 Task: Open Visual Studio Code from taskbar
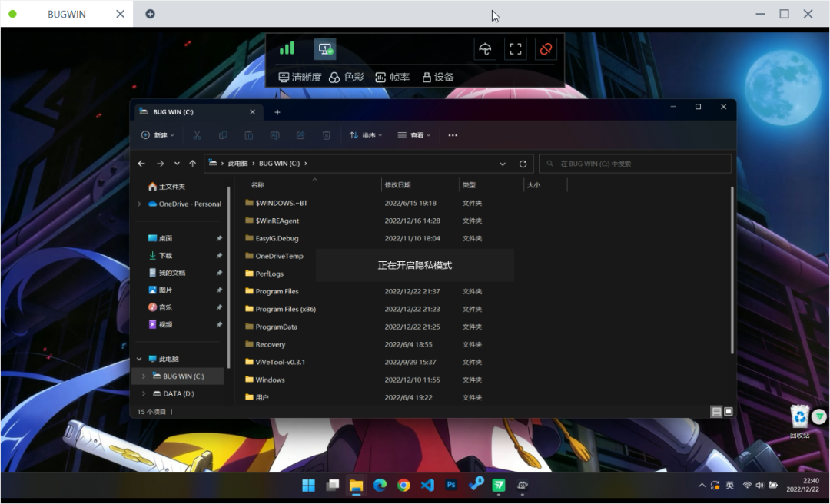(x=428, y=485)
